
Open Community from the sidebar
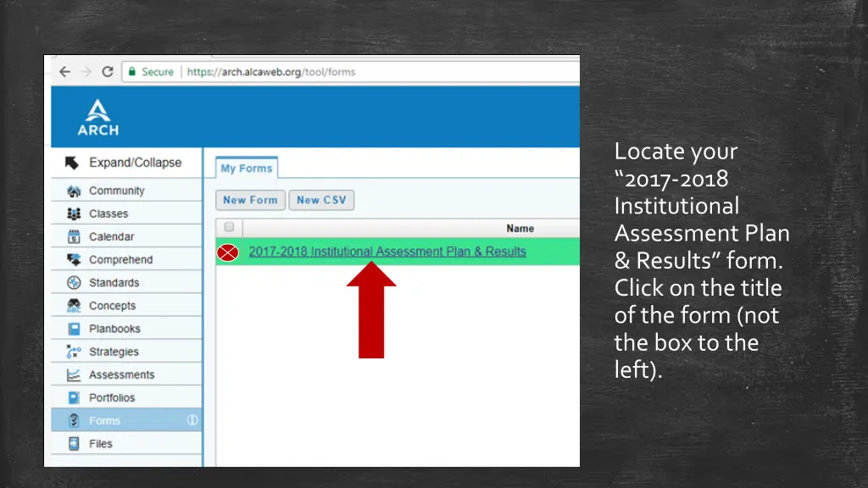click(126, 191)
